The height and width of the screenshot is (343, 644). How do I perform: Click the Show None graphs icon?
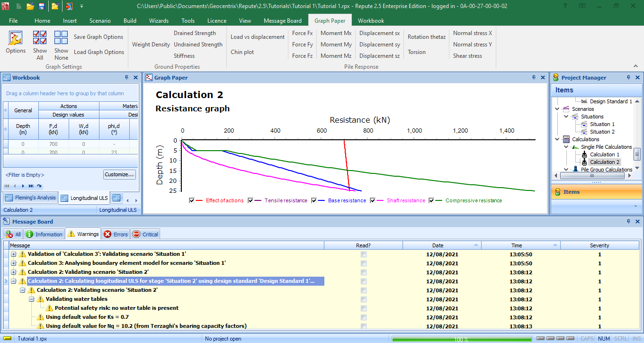[61, 38]
